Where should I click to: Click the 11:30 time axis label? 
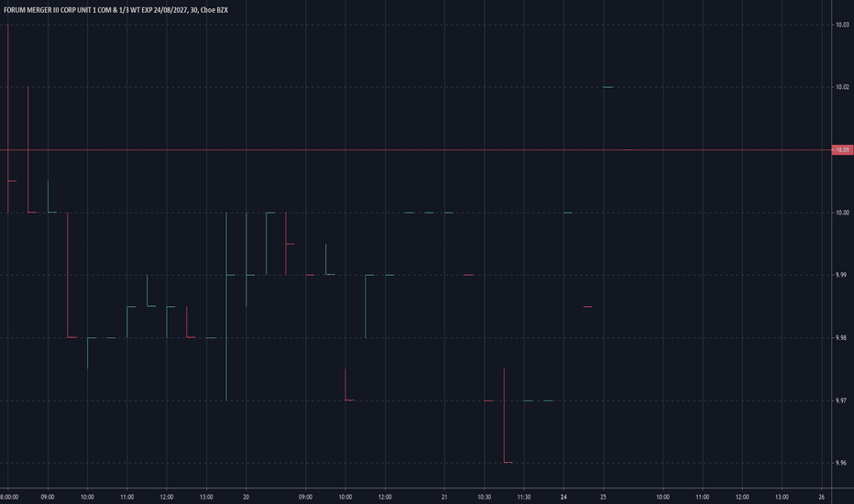click(x=524, y=497)
